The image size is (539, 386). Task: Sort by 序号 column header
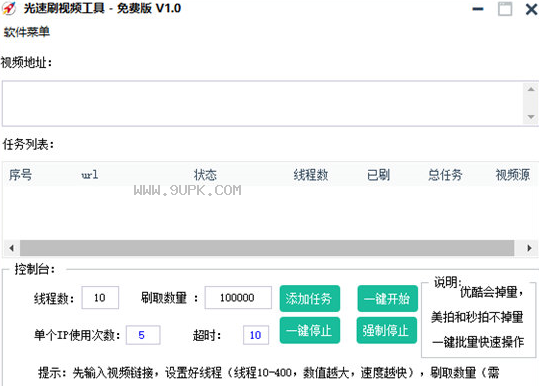pos(21,175)
